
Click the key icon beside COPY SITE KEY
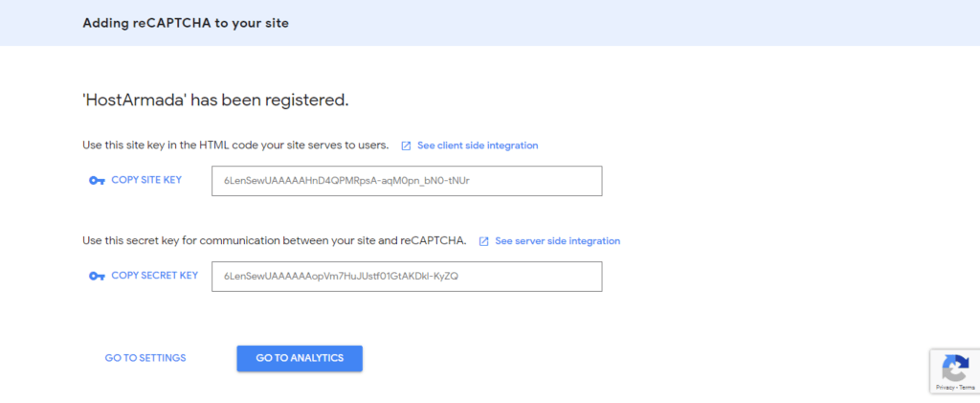tap(97, 181)
